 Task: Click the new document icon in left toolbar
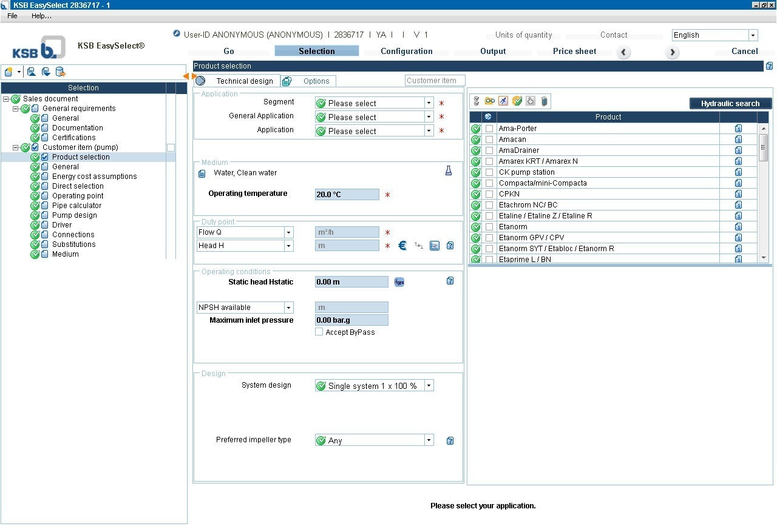tap(8, 72)
